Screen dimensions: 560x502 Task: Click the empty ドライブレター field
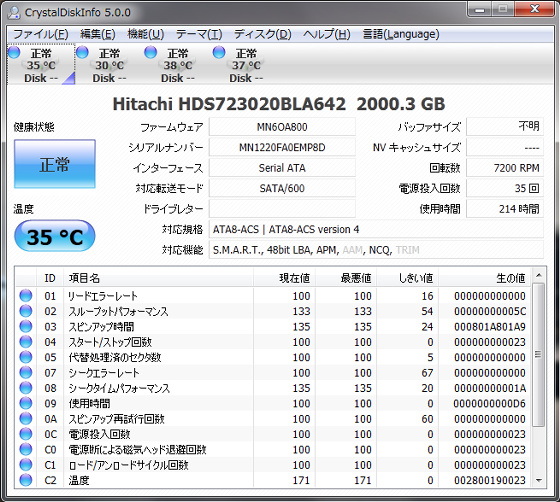pyautogui.click(x=282, y=209)
